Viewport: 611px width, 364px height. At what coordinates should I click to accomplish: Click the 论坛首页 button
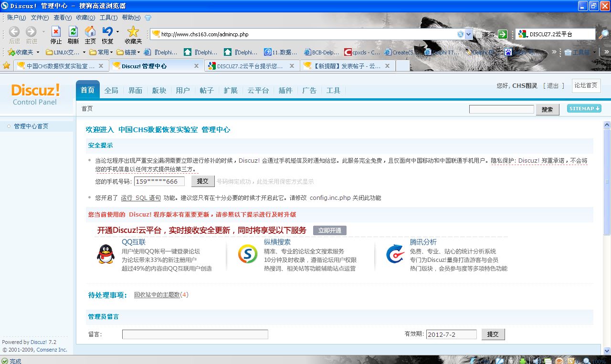pyautogui.click(x=586, y=85)
